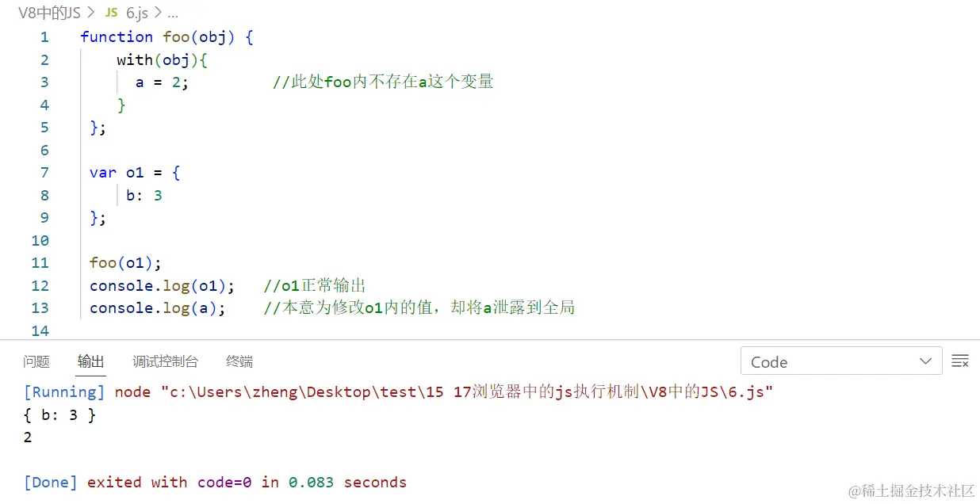Click the chevron after 6.js breadcrumb

coord(156,13)
